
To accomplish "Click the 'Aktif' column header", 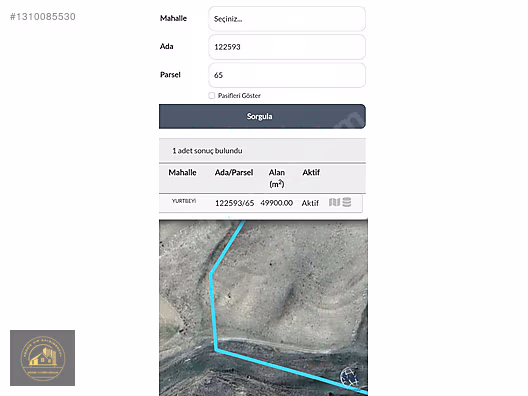I will [311, 172].
